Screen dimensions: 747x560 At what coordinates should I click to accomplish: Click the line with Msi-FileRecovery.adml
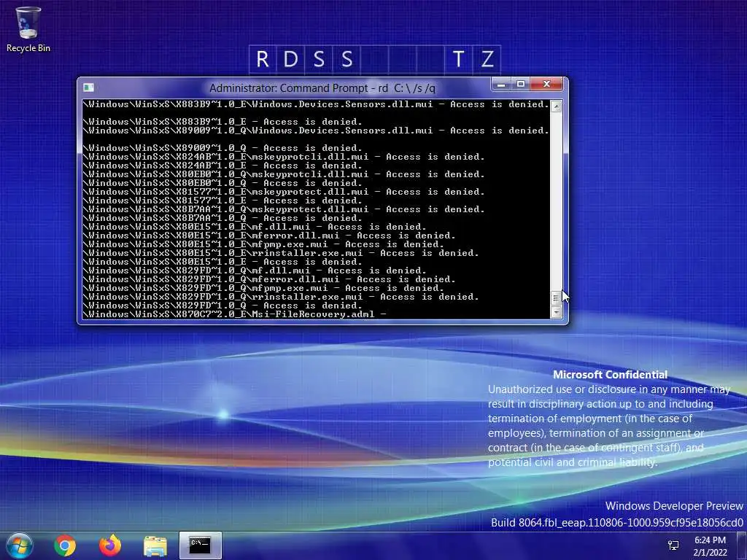234,314
